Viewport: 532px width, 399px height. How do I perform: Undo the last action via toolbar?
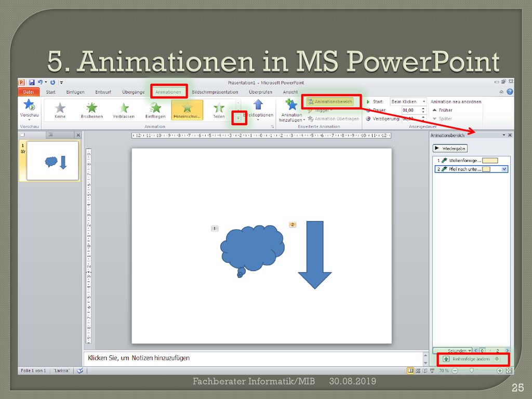pos(41,82)
